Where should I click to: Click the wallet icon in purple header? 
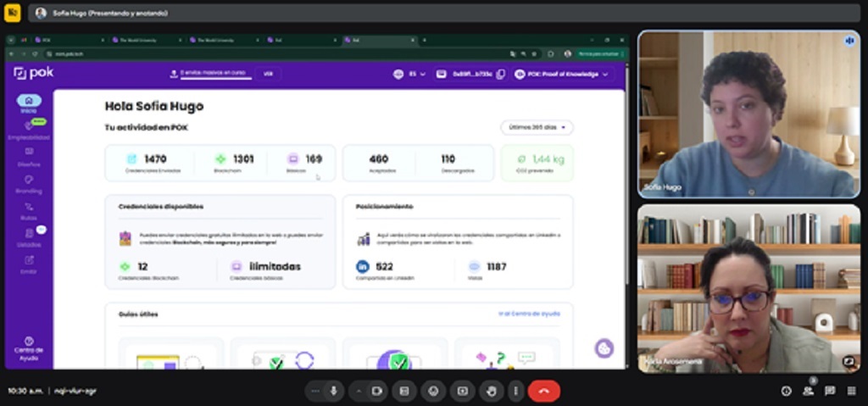[x=441, y=75]
